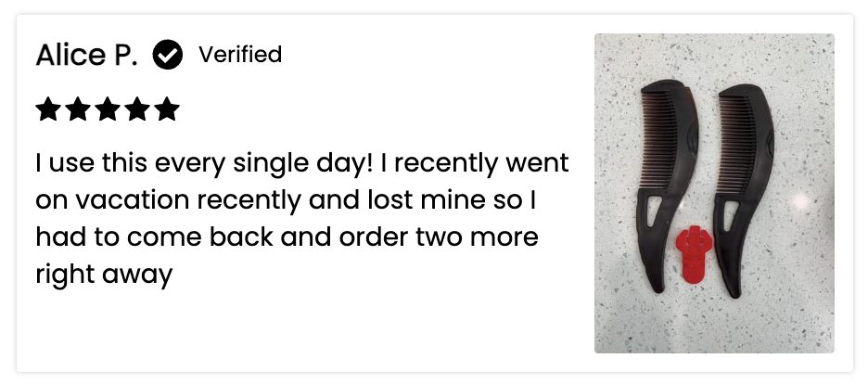The width and height of the screenshot is (868, 384).
Task: Click the Verified label text
Action: [x=240, y=54]
